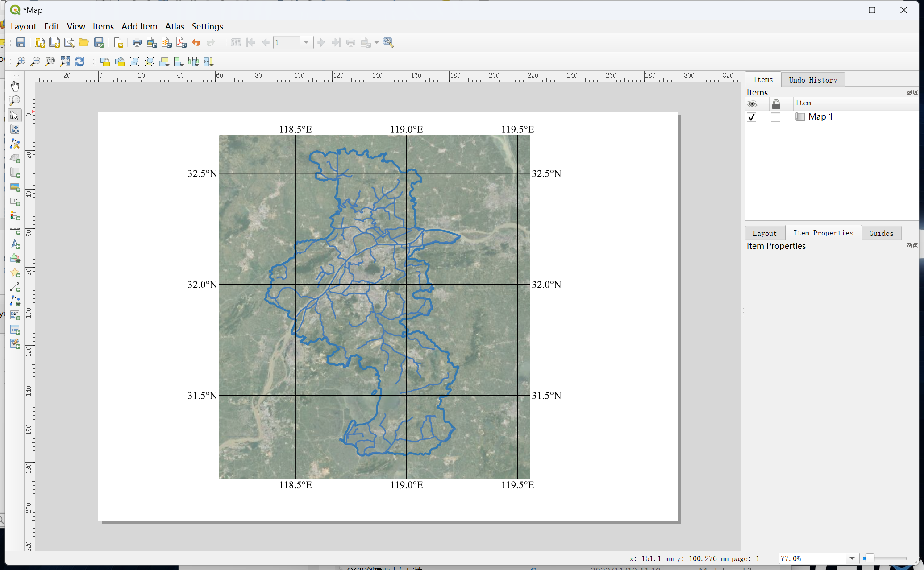924x570 pixels.
Task: Select Map 1 item in list
Action: (820, 117)
